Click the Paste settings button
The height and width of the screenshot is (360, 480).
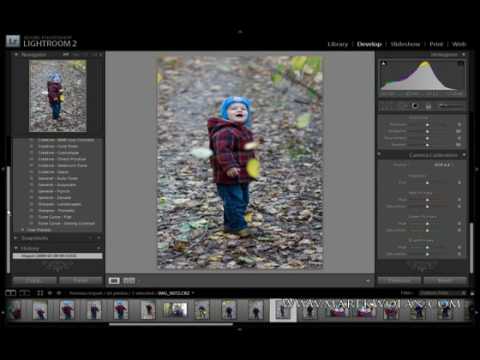tap(81, 281)
